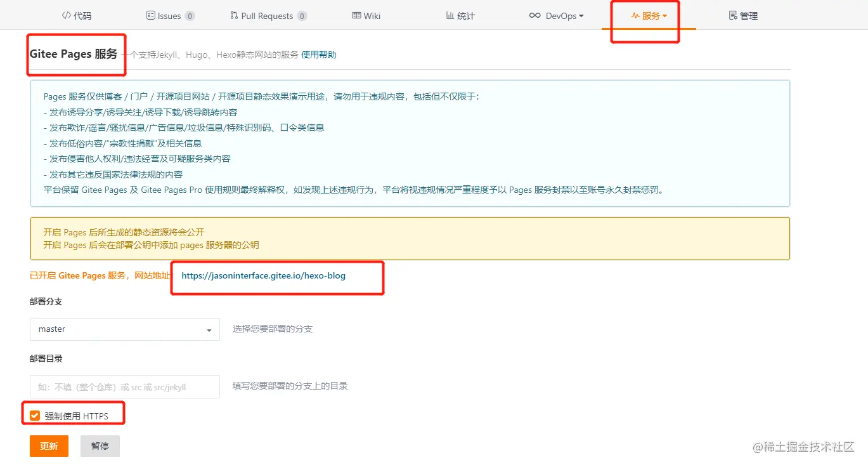Click the 发布诱导分享 rule line
Screen dimensions: 868x467
point(141,112)
